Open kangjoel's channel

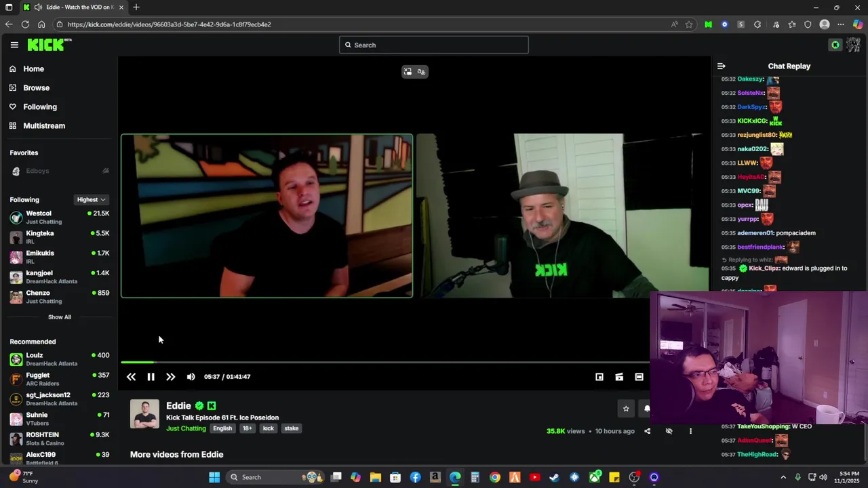tap(59, 277)
